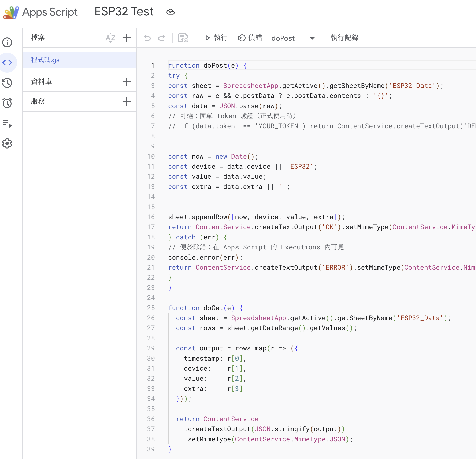
Task: Click the ESP32 Test project title
Action: tap(124, 12)
